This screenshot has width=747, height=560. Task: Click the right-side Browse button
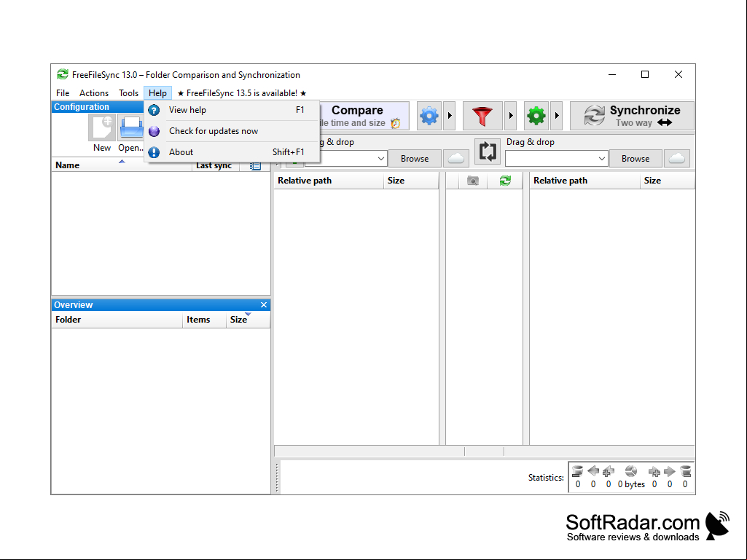click(x=635, y=159)
